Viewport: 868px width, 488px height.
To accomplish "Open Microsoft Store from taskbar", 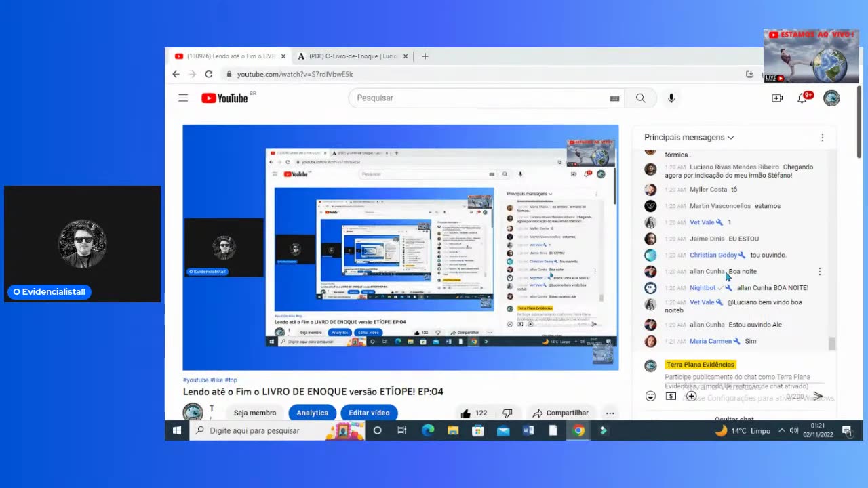I will [478, 430].
